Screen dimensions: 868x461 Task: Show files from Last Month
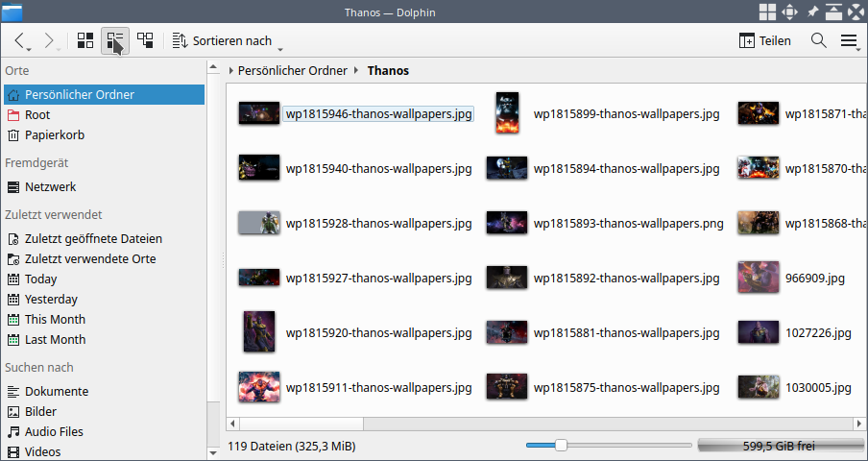tap(104, 339)
